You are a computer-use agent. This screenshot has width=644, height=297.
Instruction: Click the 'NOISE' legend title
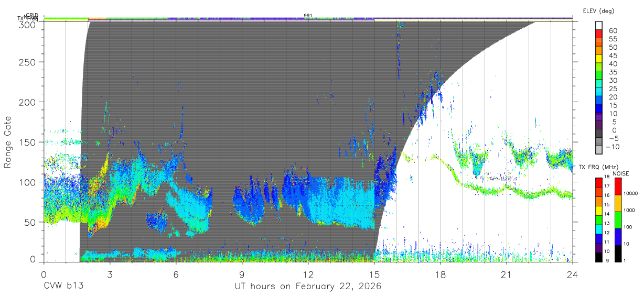click(620, 173)
